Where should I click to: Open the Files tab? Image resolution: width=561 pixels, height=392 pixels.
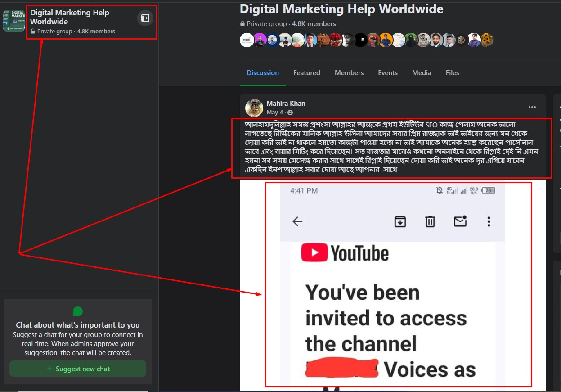point(453,73)
